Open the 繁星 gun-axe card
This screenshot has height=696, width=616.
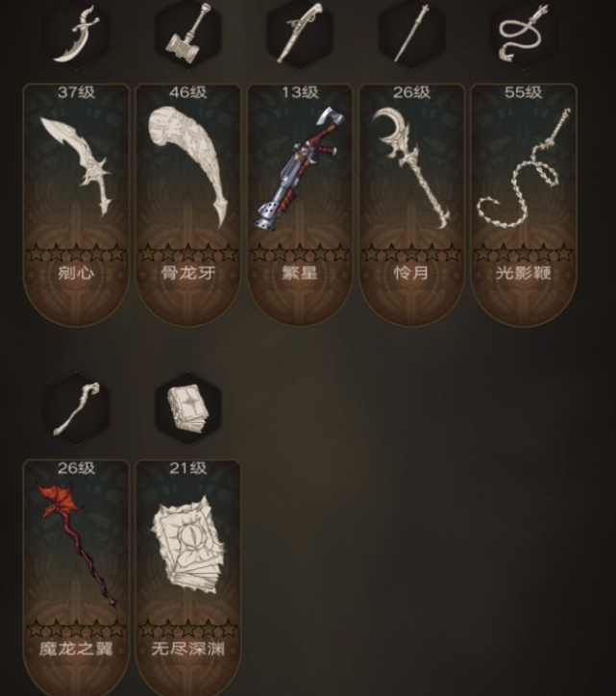tap(300, 205)
